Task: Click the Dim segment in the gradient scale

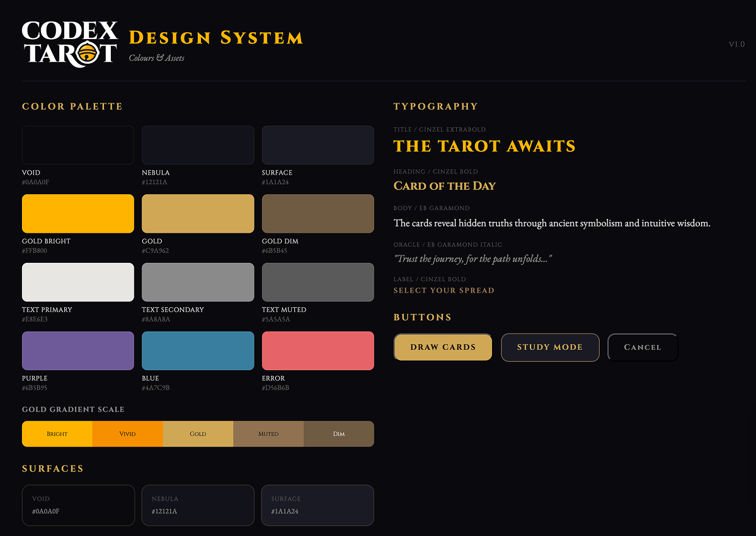Action: (339, 433)
